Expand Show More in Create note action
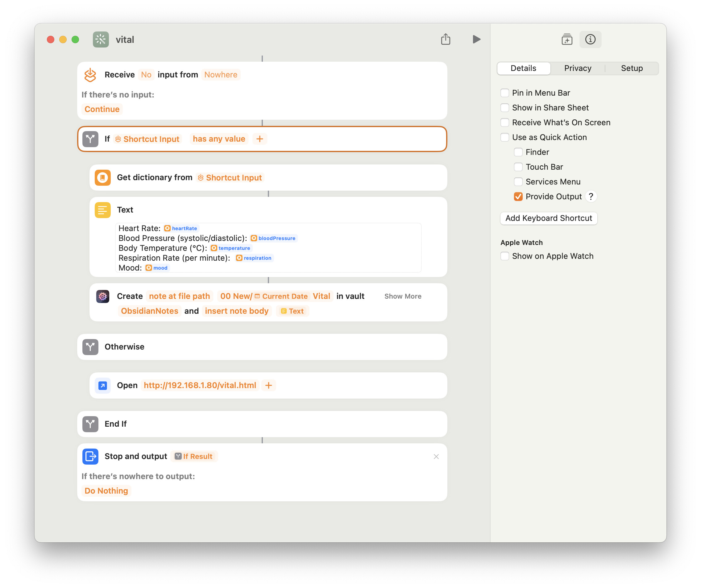This screenshot has height=588, width=701. coord(403,296)
